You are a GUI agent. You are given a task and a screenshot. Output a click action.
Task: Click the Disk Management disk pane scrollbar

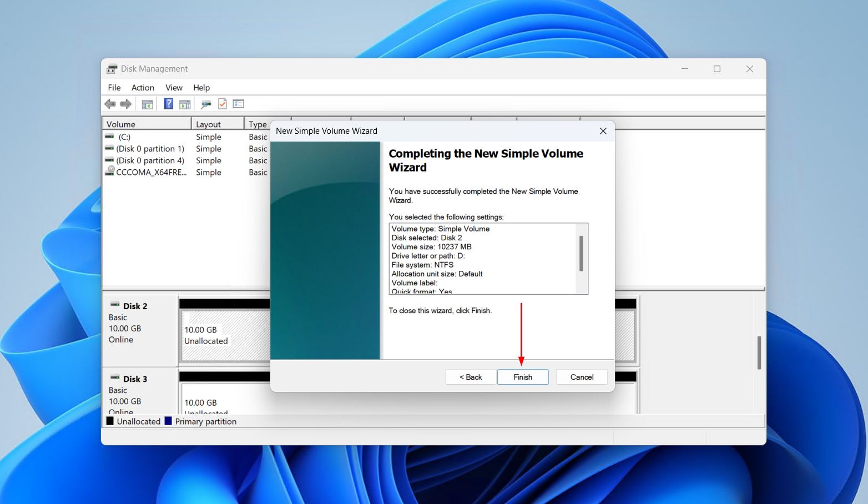[759, 352]
